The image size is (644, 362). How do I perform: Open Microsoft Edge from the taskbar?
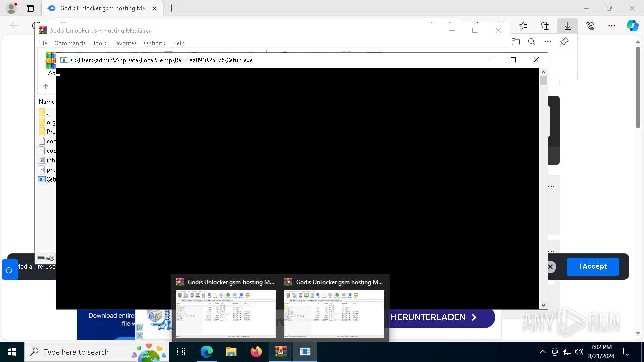207,352
